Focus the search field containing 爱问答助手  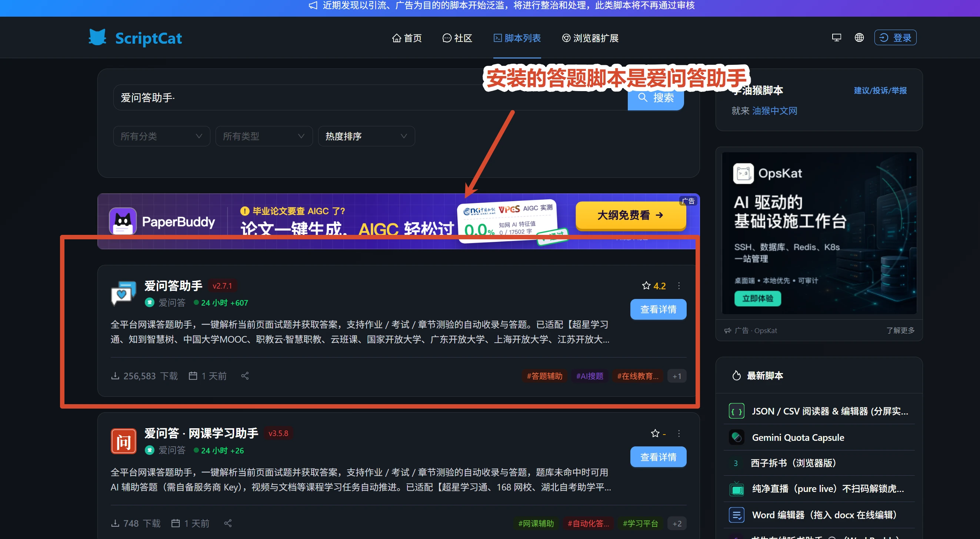[x=370, y=98]
